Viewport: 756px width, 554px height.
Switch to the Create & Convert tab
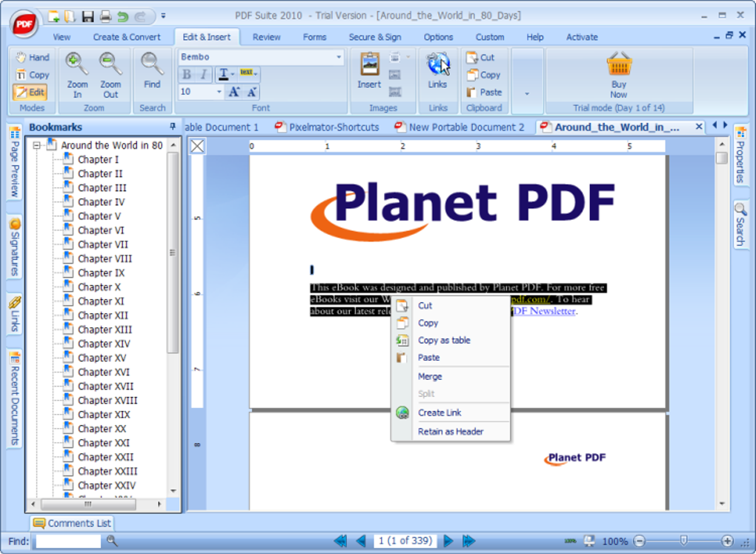127,37
